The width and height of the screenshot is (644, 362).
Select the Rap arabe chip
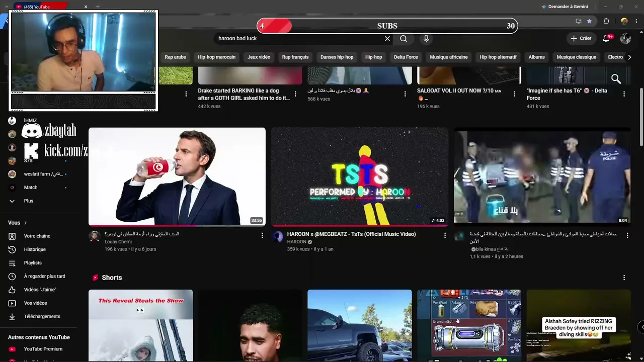click(175, 57)
